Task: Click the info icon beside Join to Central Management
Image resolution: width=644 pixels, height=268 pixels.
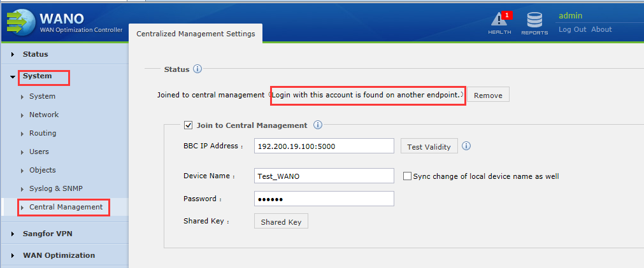Action: (317, 125)
